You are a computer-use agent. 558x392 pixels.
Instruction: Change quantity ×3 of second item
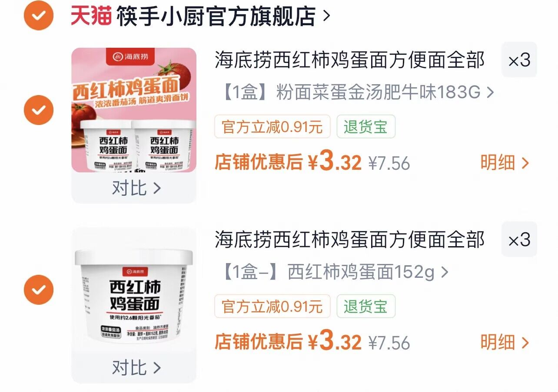tap(519, 240)
